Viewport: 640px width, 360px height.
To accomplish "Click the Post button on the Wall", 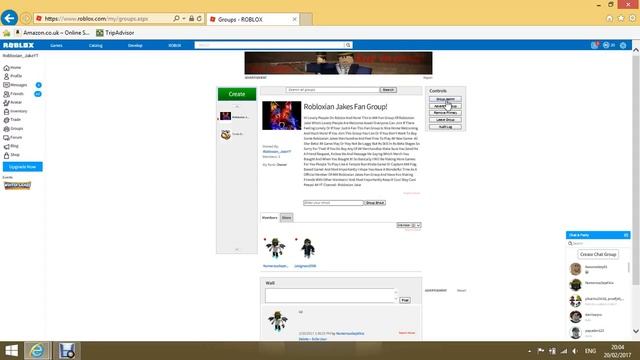I will 405,300.
